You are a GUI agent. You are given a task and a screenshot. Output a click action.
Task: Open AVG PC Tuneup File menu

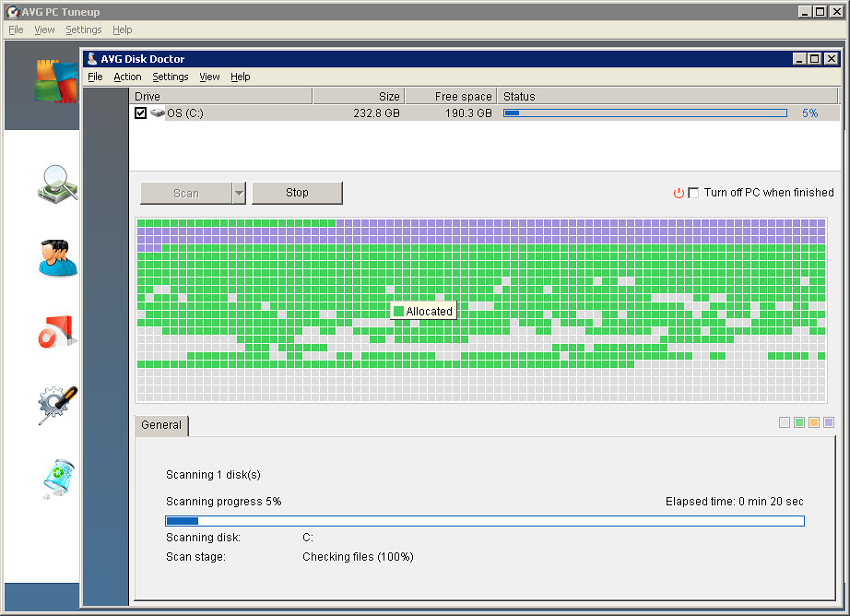16,30
